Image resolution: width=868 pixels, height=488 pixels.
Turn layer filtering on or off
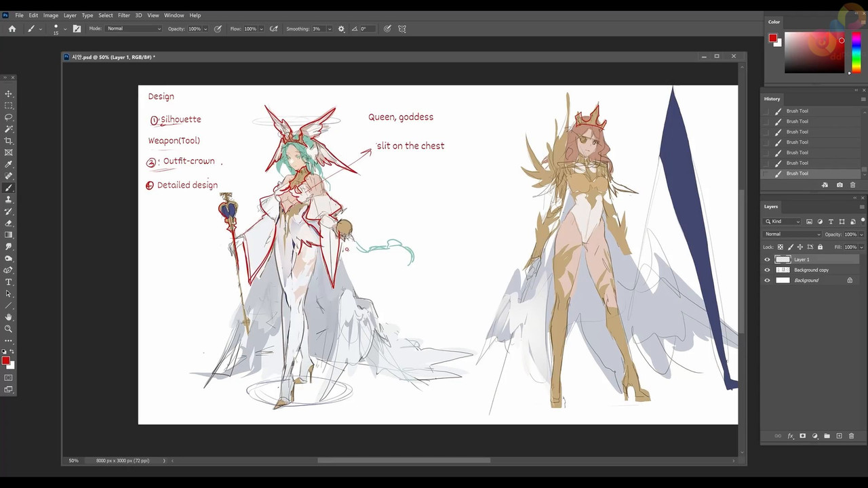coord(863,221)
